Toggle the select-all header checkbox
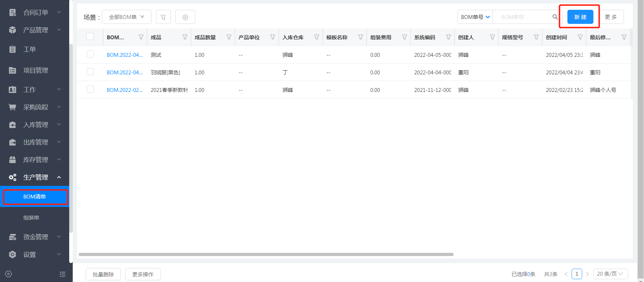644x282 pixels. tap(90, 36)
